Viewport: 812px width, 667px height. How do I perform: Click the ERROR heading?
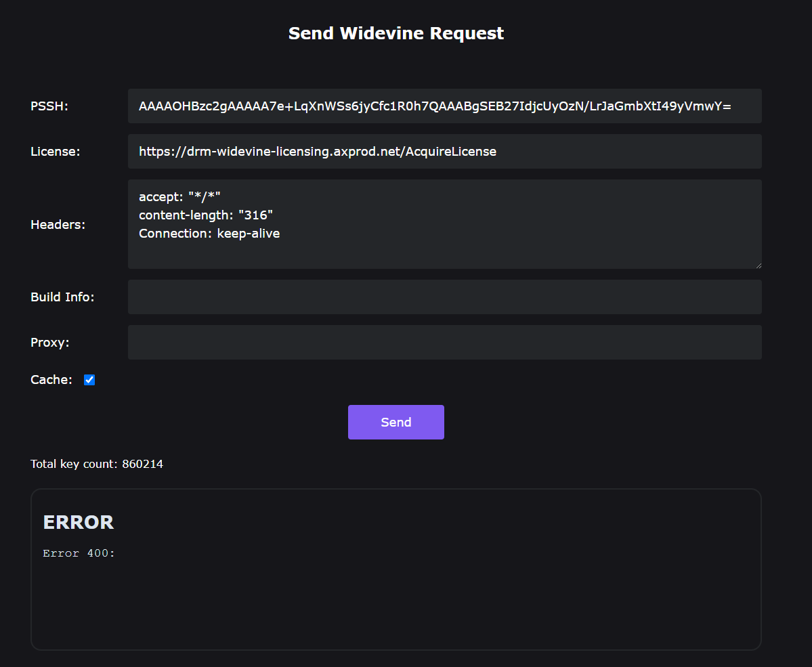coord(78,522)
